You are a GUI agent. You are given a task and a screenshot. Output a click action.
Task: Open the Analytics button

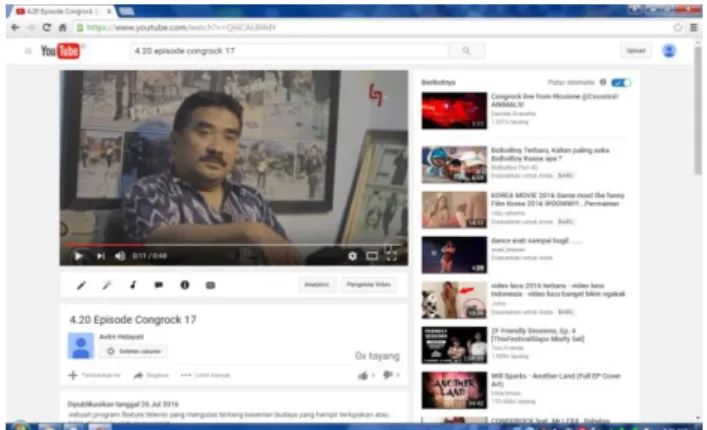pos(317,285)
